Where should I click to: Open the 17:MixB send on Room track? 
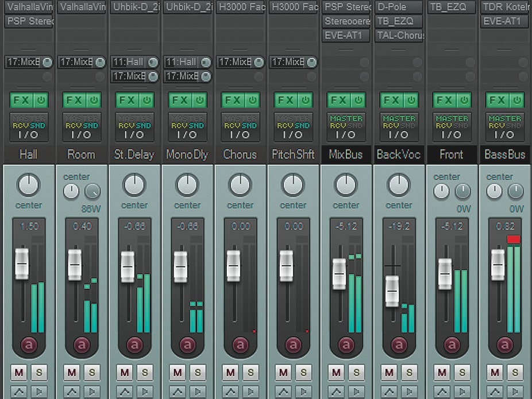(x=76, y=62)
